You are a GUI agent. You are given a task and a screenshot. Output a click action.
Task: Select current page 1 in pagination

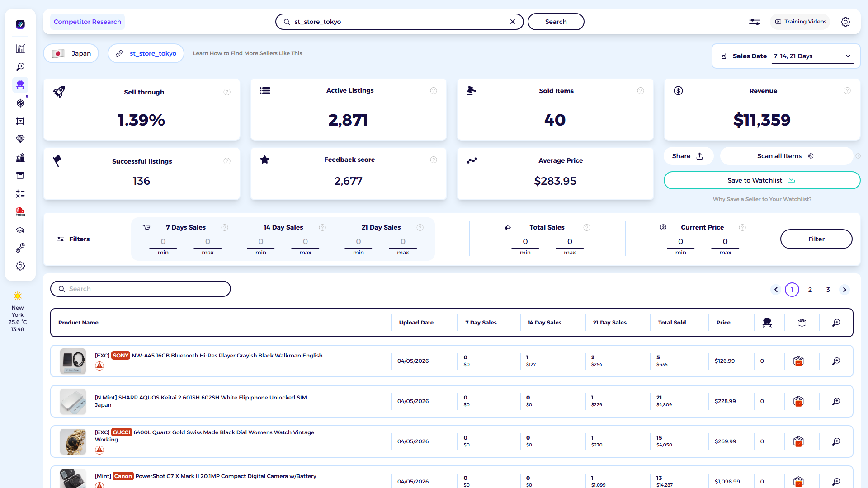point(792,290)
